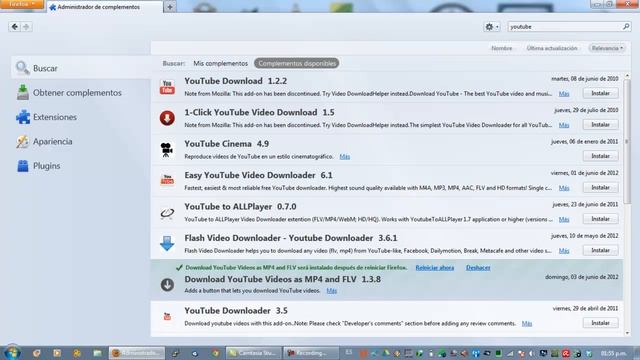Click Flash Video Downloader - Youtube Downloader title
640x360 pixels.
[291, 238]
